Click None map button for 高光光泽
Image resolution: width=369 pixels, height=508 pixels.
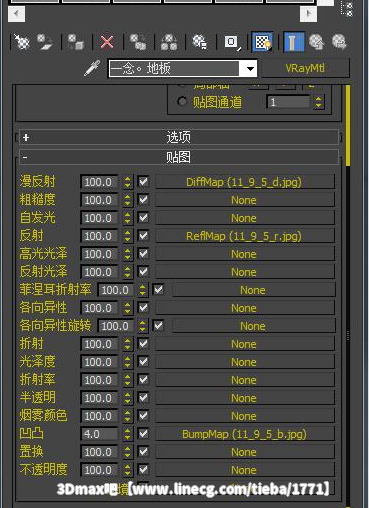click(x=244, y=254)
